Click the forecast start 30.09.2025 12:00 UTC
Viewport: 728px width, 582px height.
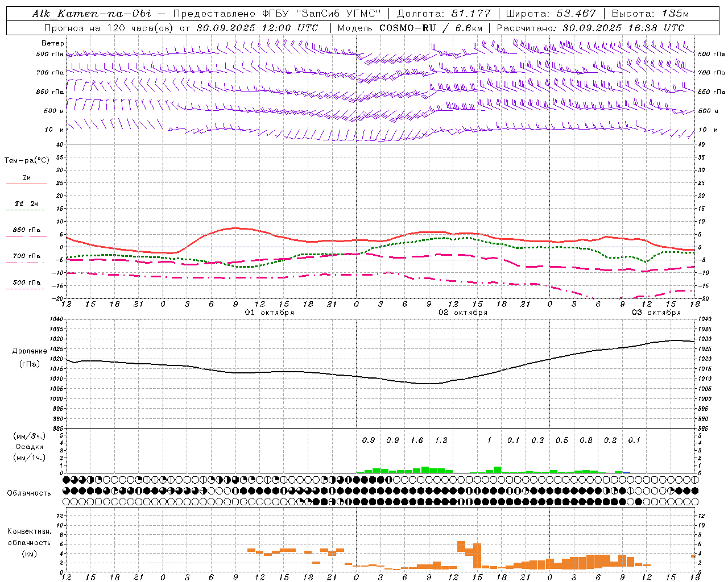(257, 28)
